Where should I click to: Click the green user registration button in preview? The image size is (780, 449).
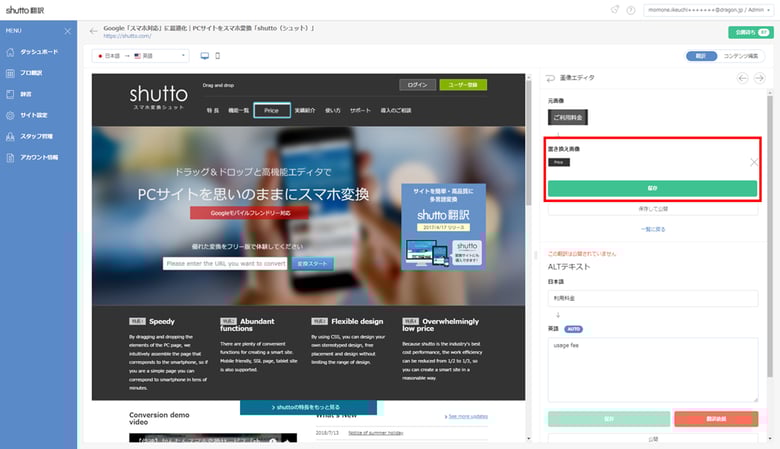coord(463,85)
